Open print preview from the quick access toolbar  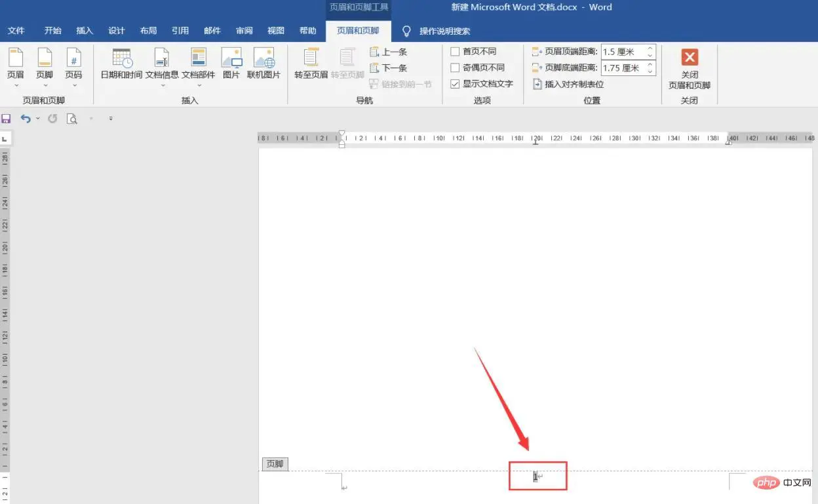click(x=72, y=119)
